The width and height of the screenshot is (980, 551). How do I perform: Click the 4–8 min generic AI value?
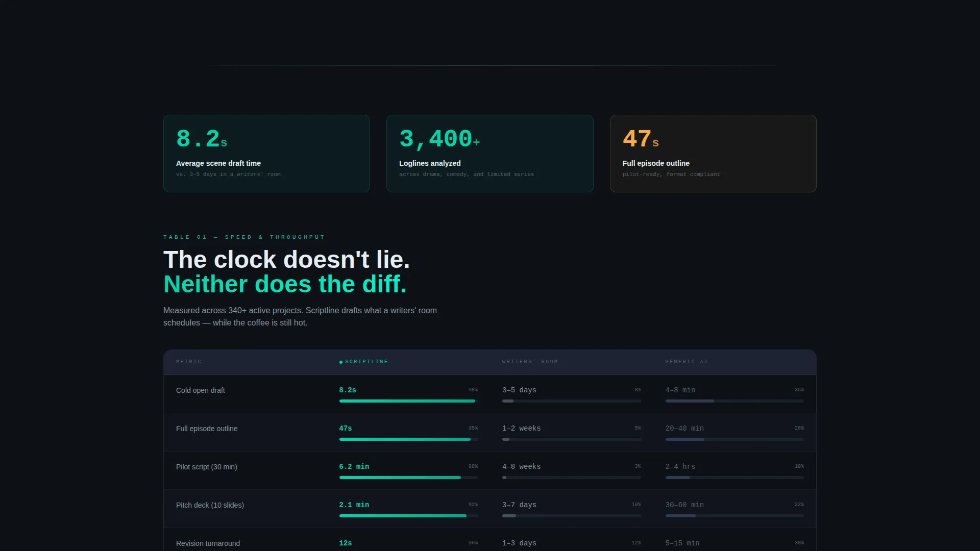click(680, 390)
